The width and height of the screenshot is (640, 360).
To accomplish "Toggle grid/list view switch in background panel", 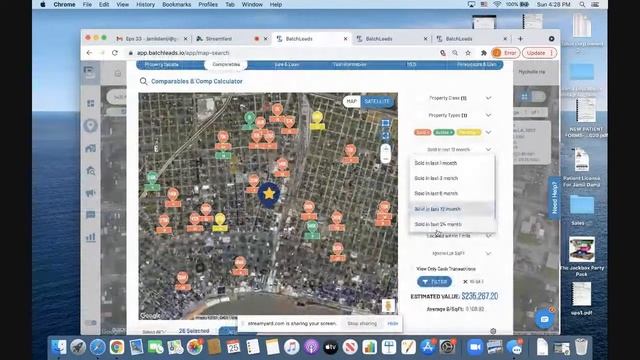I will [532, 97].
